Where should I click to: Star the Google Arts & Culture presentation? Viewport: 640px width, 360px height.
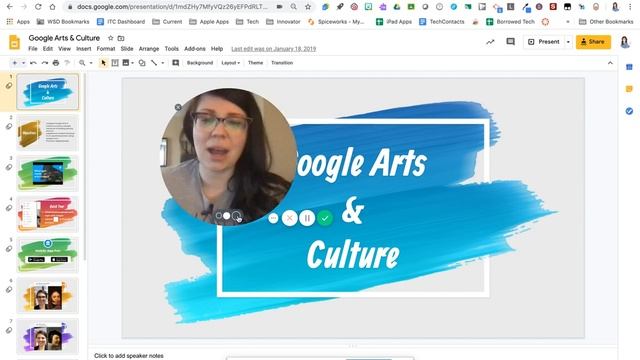tap(110, 38)
